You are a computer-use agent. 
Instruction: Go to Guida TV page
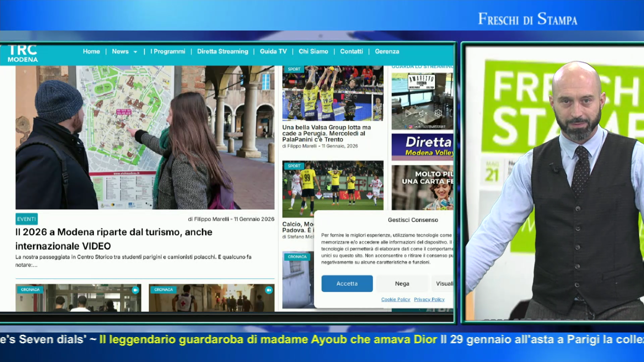point(273,51)
